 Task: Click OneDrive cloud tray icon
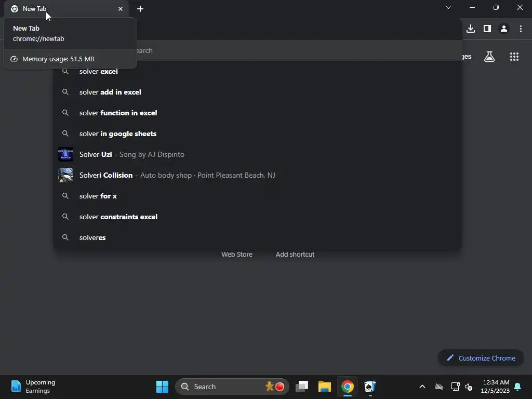click(x=439, y=387)
